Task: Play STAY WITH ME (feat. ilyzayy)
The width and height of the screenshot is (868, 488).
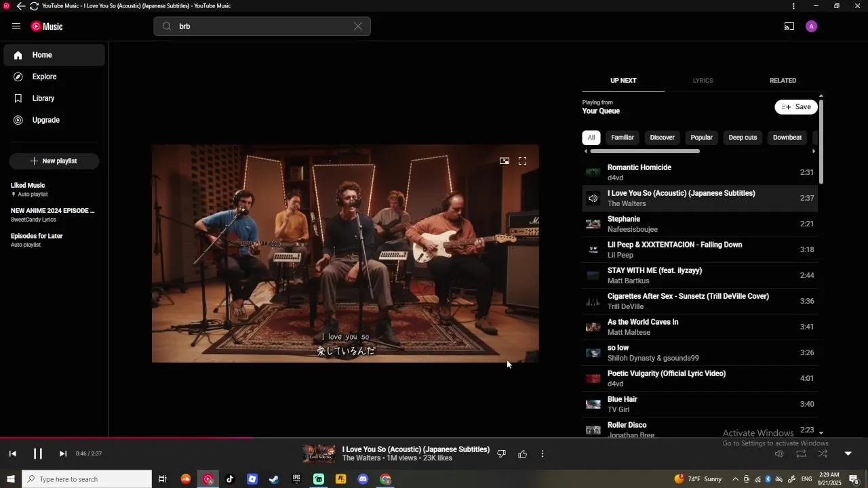Action: coord(700,275)
